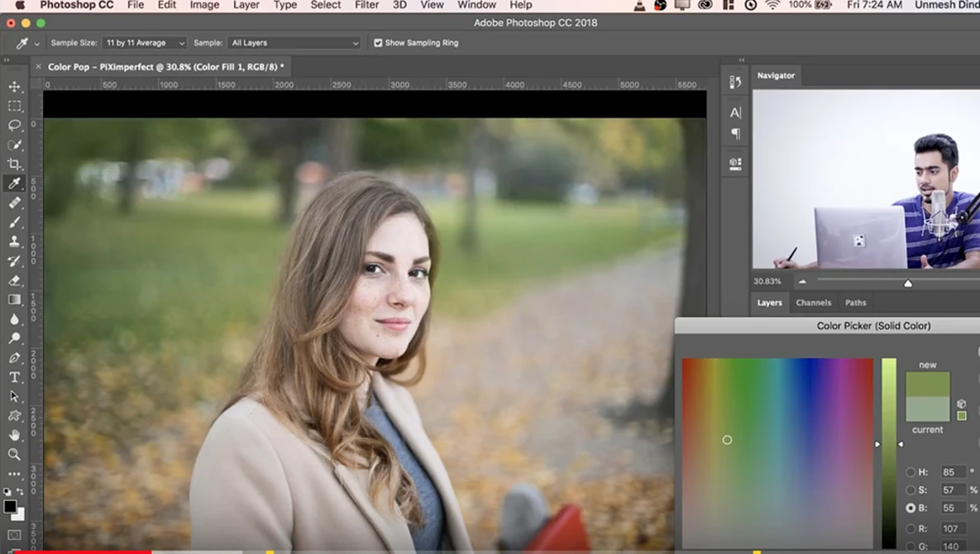Select the G green radio button
Image resolution: width=980 pixels, height=554 pixels.
click(911, 547)
